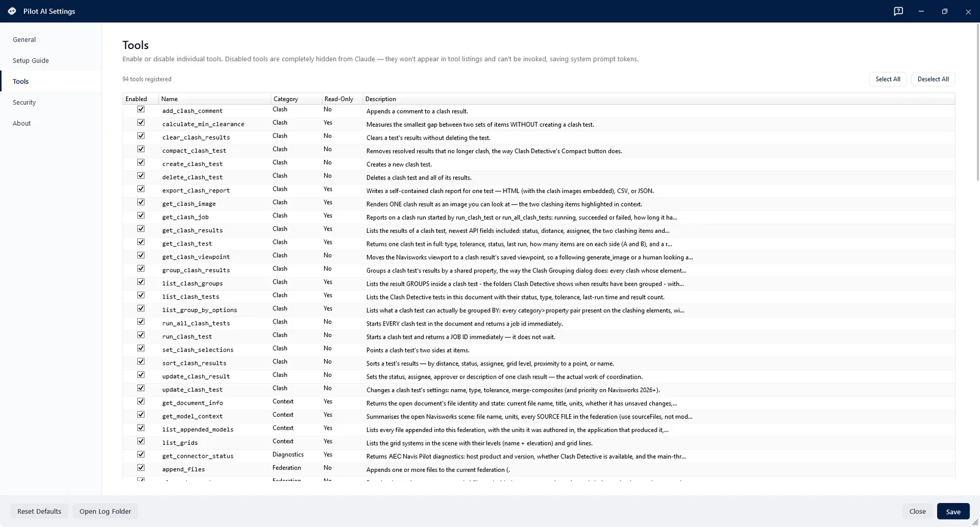The image size is (980, 527).
Task: Click 'Creates a new clash test.' description
Action: point(399,164)
